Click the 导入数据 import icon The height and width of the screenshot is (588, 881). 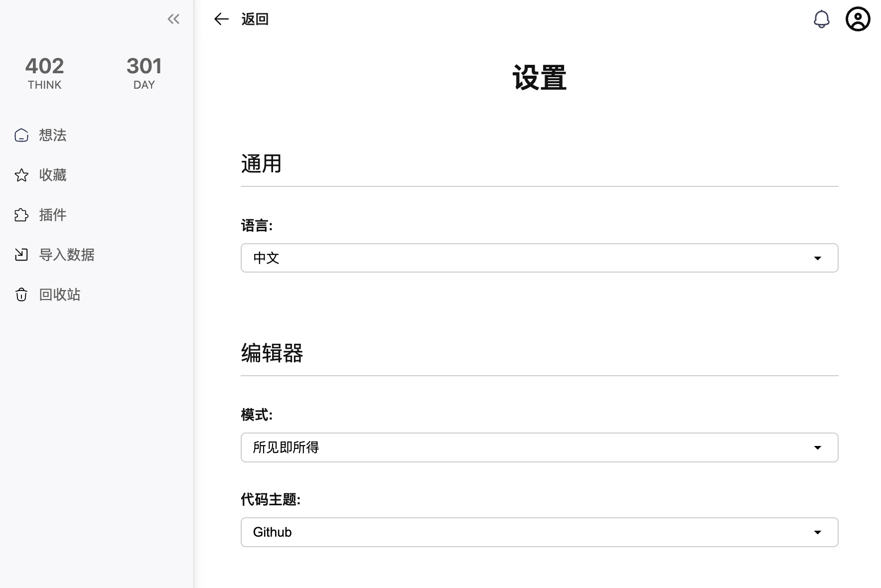[x=21, y=255]
